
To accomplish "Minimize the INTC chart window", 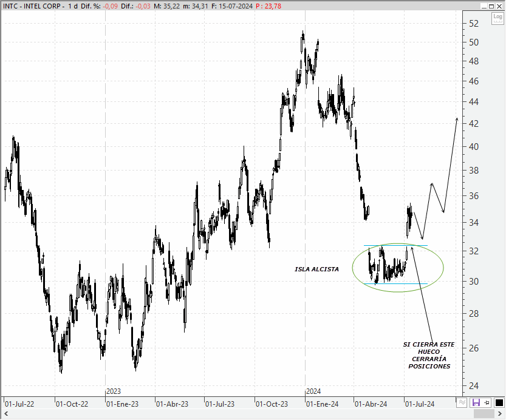I will coord(484,6).
